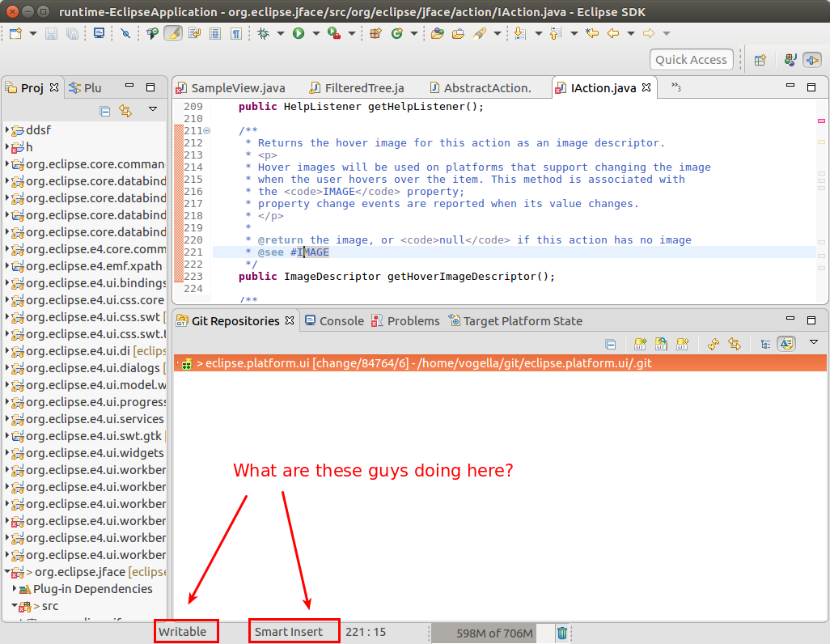
Task: Open the Console view tab
Action: pos(335,321)
